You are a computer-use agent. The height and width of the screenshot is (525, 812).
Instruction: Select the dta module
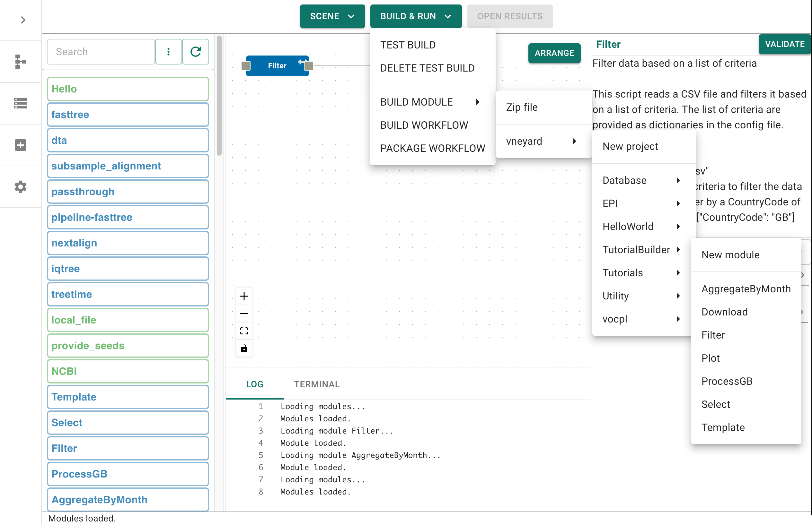point(128,140)
